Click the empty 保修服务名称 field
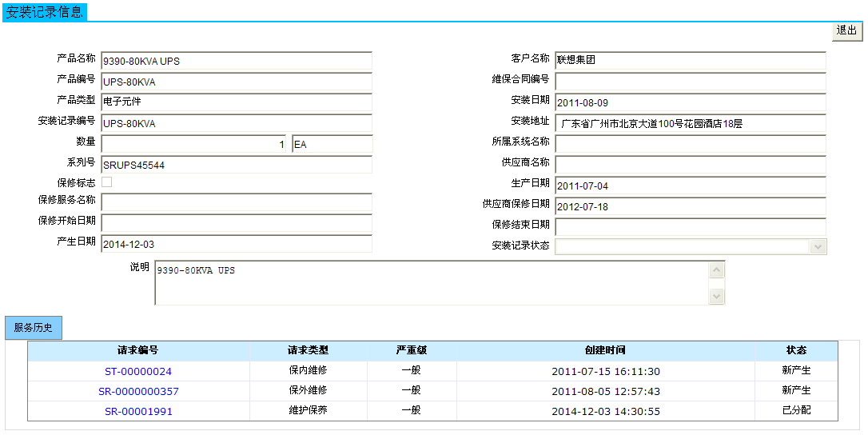The image size is (868, 435). 237,202
